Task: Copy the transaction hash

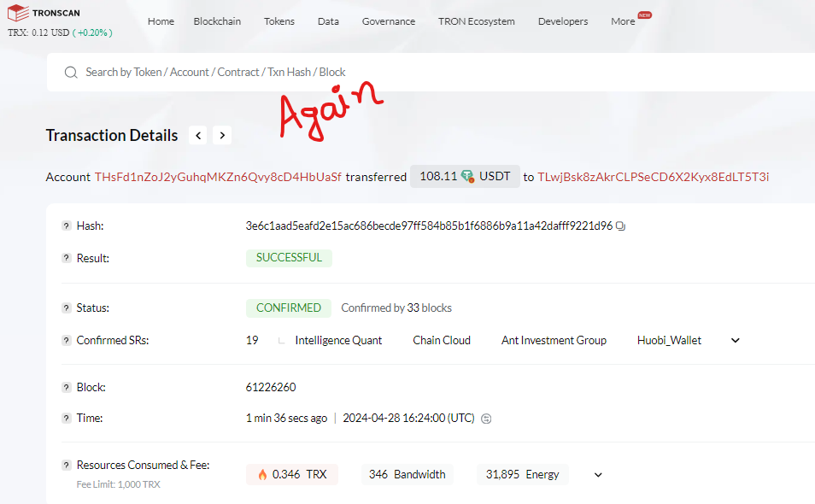Action: tap(620, 226)
